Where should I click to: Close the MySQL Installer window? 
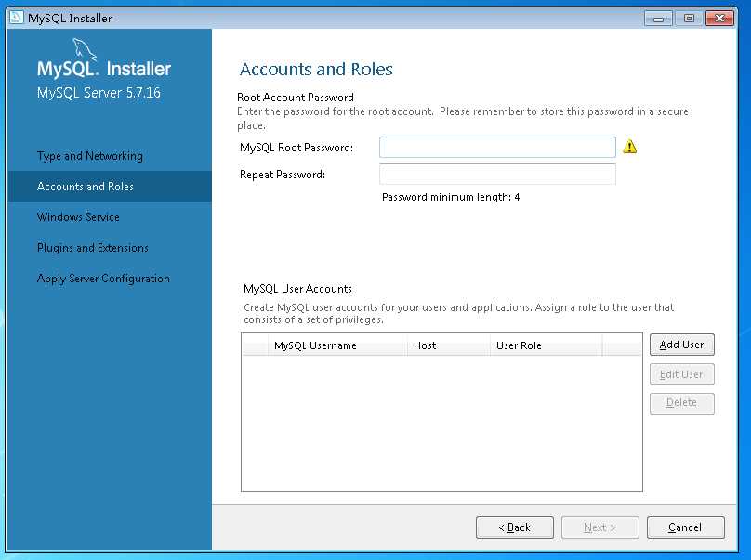pyautogui.click(x=719, y=19)
